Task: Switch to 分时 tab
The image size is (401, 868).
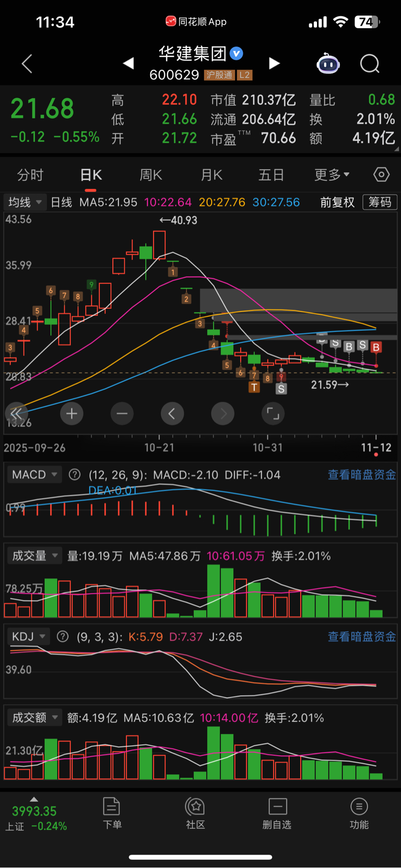Action: coord(30,174)
